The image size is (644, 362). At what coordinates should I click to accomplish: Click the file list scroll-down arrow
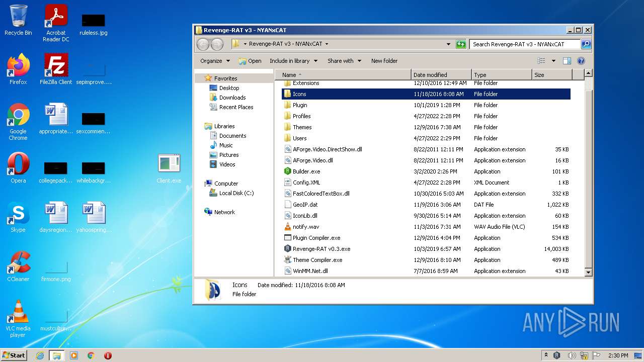pos(588,272)
